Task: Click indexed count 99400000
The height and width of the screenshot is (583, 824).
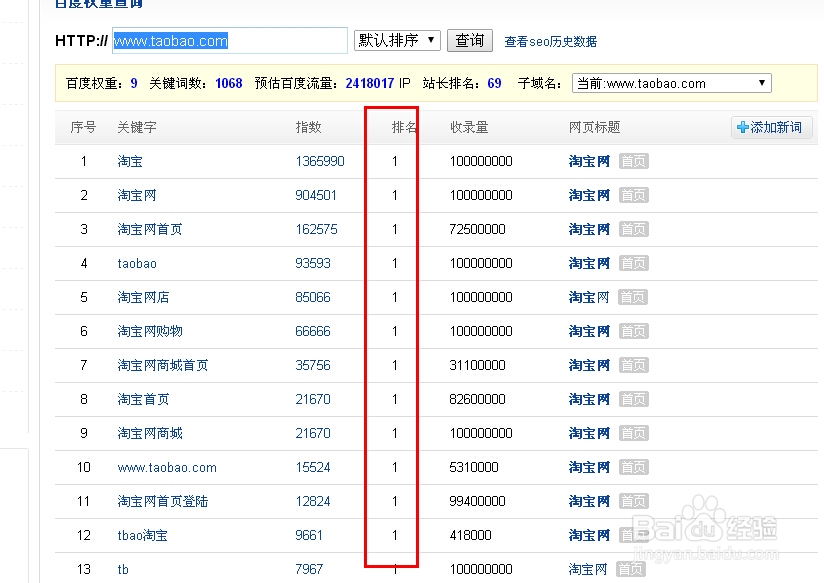Action: pyautogui.click(x=477, y=502)
